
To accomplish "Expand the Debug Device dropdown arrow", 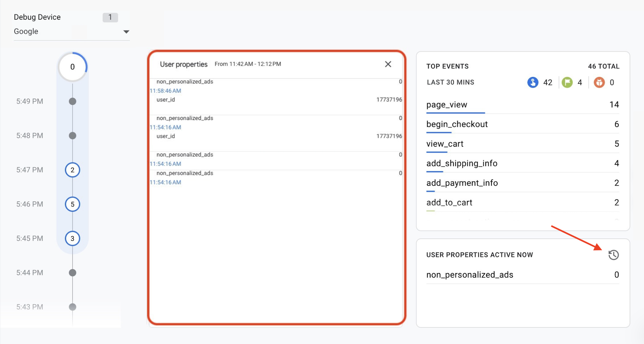I will pos(126,32).
